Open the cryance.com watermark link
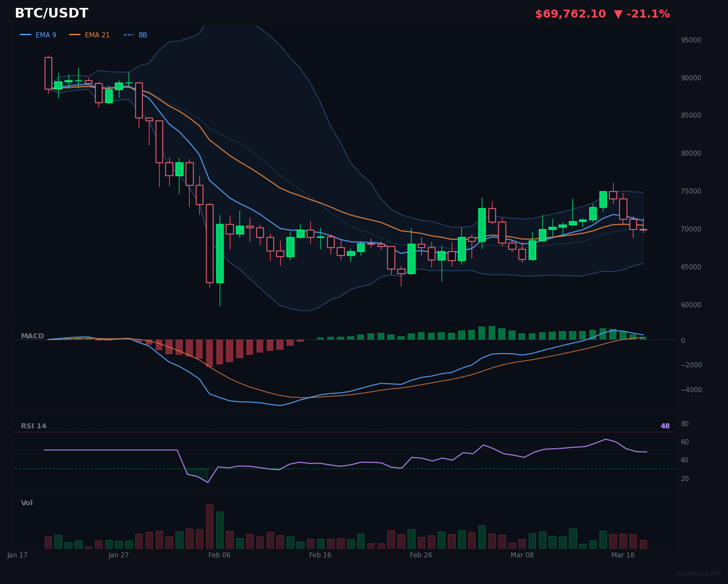The height and width of the screenshot is (584, 728). 698,572
